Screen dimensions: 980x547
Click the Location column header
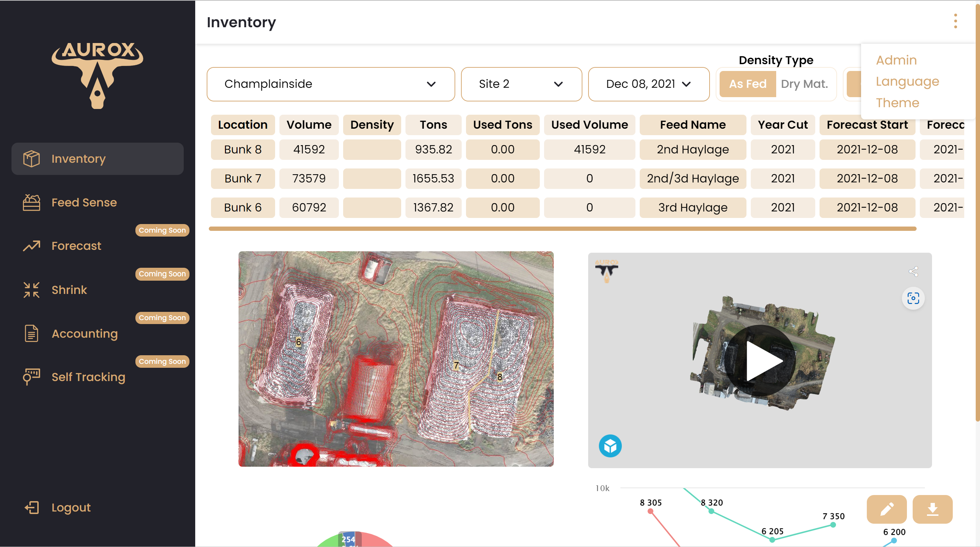[x=243, y=125]
